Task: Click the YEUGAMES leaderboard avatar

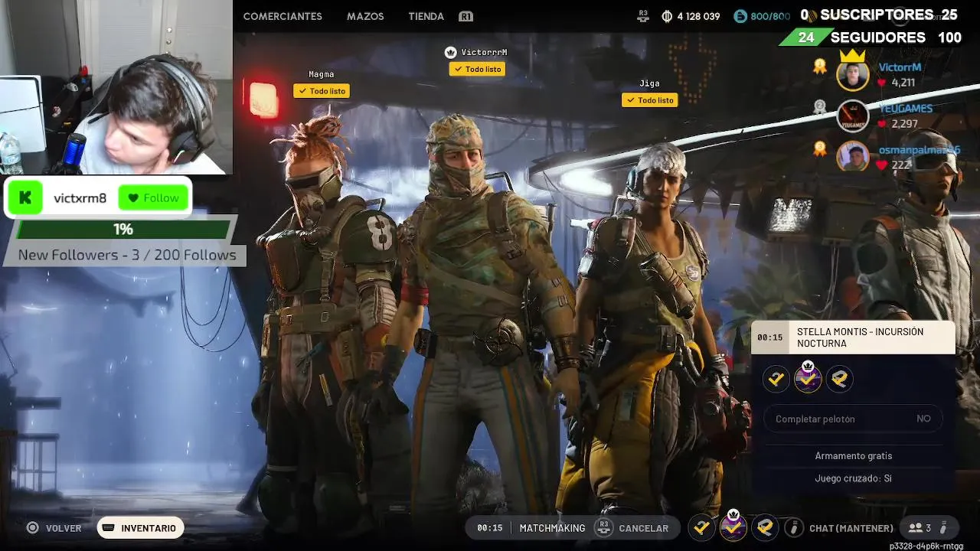Action: pyautogui.click(x=852, y=116)
